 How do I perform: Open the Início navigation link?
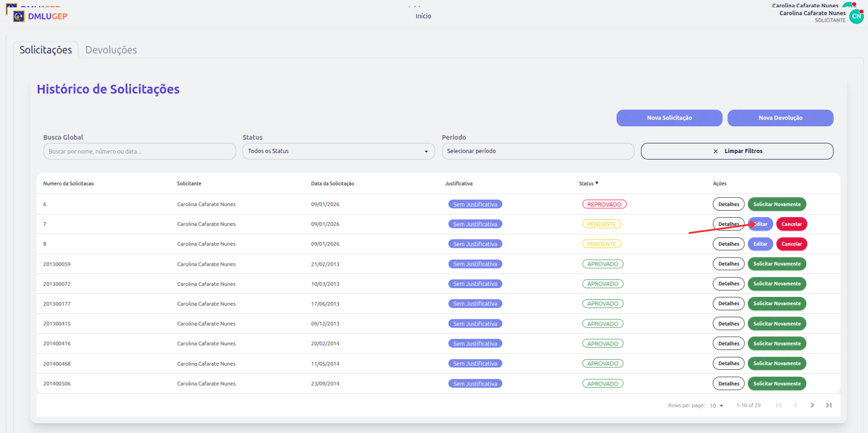click(423, 16)
